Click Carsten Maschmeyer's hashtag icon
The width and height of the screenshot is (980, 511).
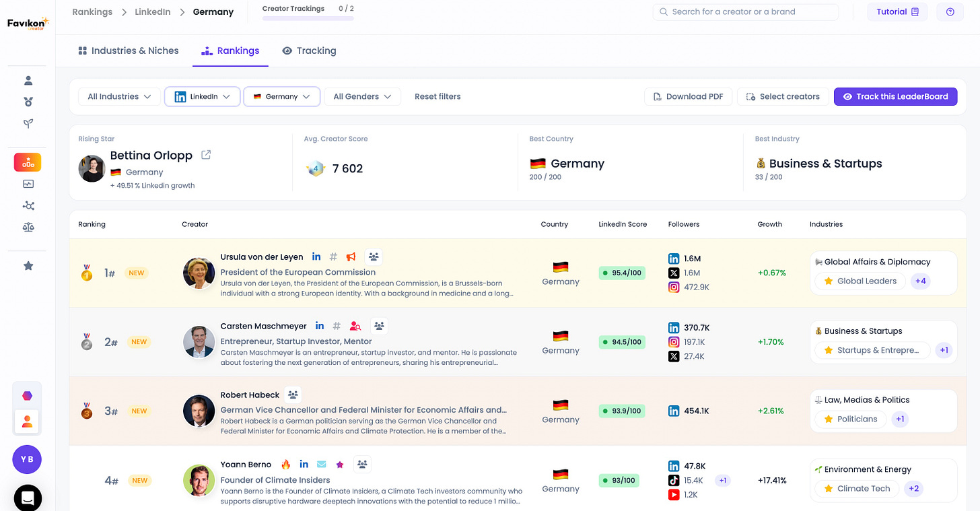pyautogui.click(x=337, y=326)
